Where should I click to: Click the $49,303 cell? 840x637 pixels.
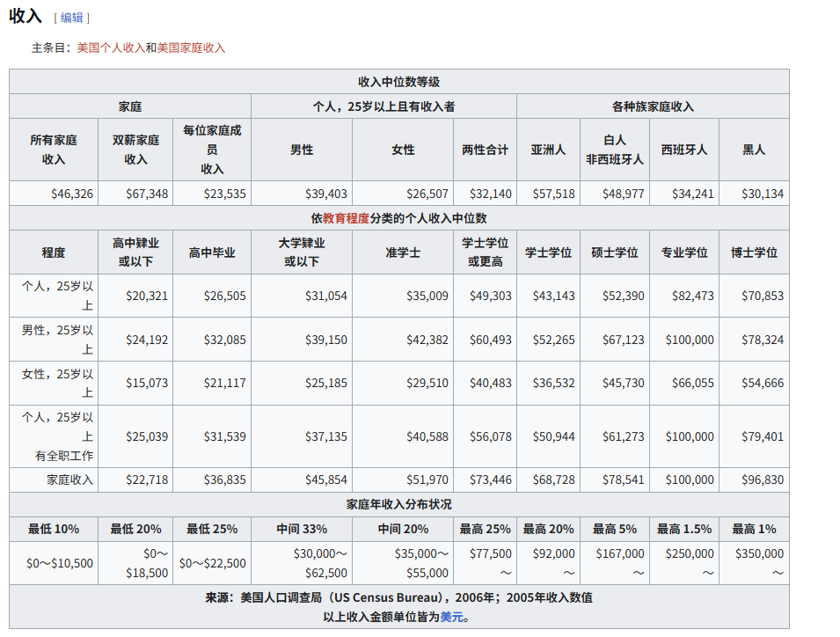click(486, 296)
